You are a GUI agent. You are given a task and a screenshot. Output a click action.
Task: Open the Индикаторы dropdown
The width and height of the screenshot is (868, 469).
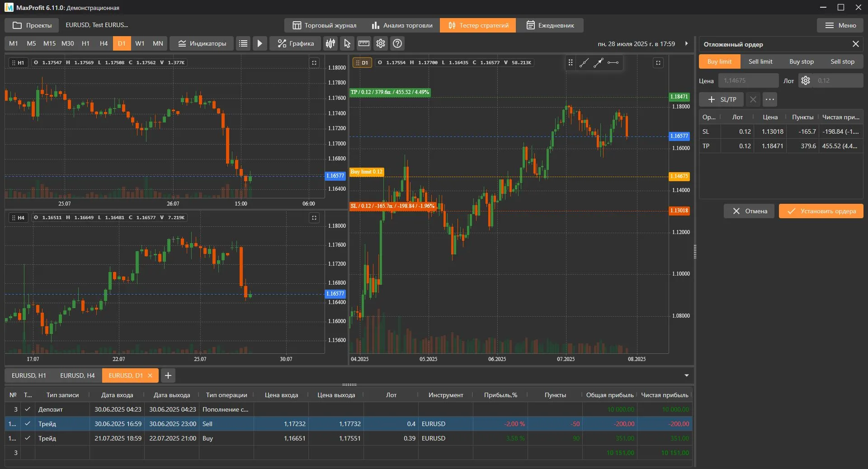point(202,43)
